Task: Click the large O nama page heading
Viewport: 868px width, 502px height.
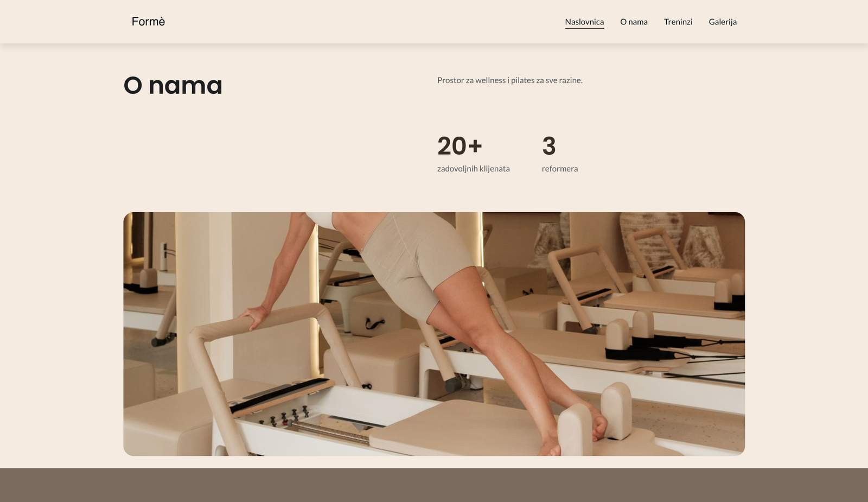Action: [173, 85]
